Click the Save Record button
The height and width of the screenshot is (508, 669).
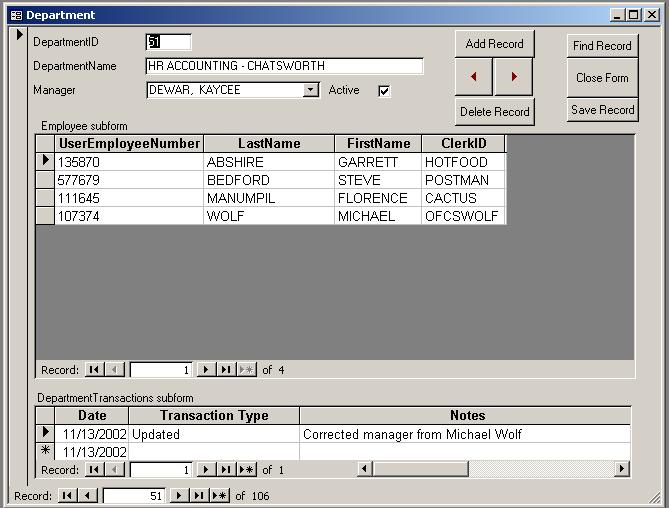[602, 110]
